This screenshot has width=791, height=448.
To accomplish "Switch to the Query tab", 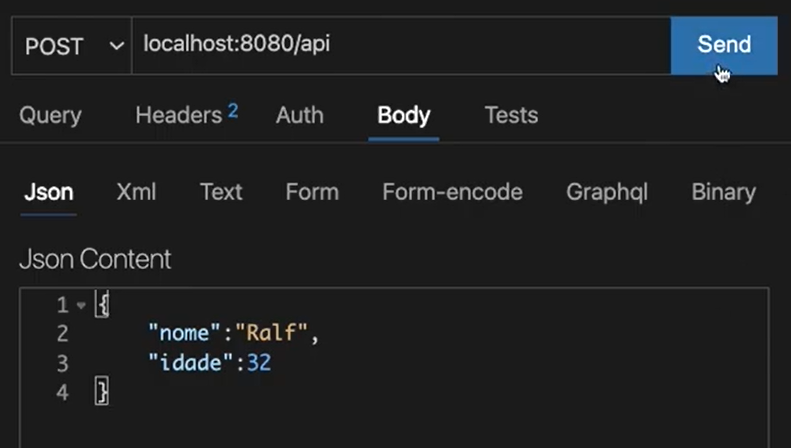I will click(50, 115).
